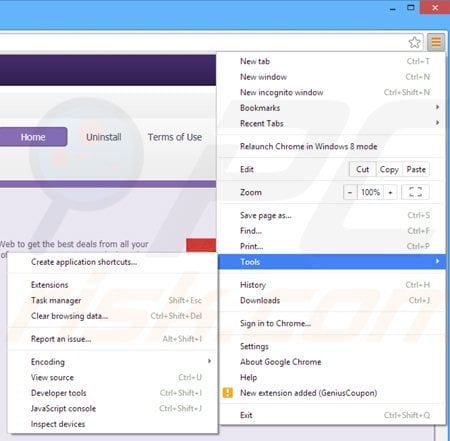Click New extension added (GeniusCoupon) notice
450x441 pixels.
pyautogui.click(x=332, y=393)
